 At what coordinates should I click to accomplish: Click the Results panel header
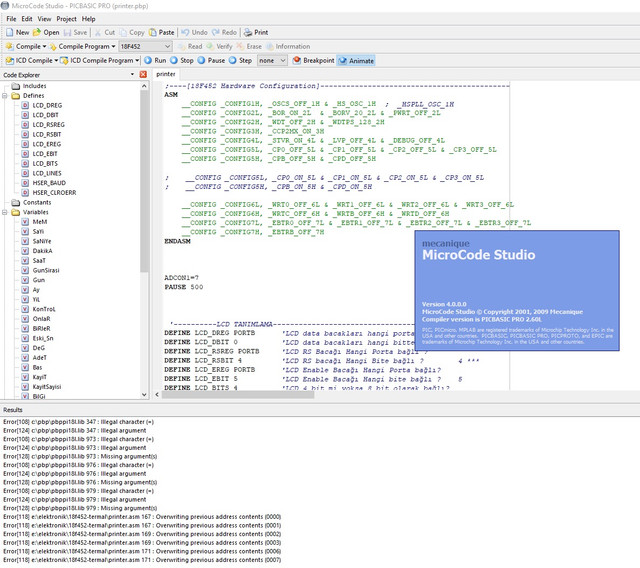320,410
